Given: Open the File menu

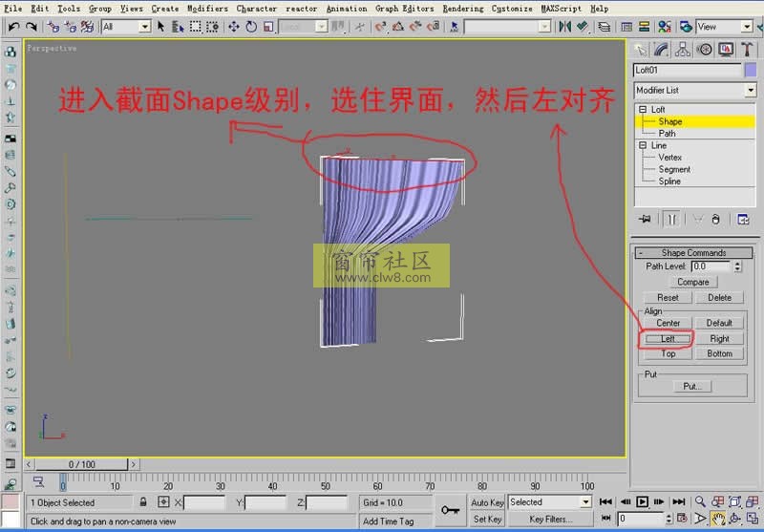Looking at the screenshot, I should click(x=12, y=9).
